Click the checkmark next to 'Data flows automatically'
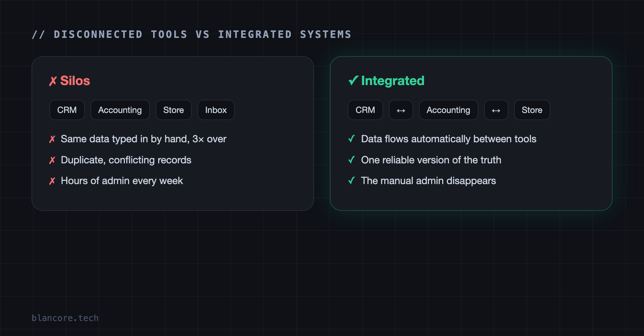The image size is (644, 336). coord(352,139)
